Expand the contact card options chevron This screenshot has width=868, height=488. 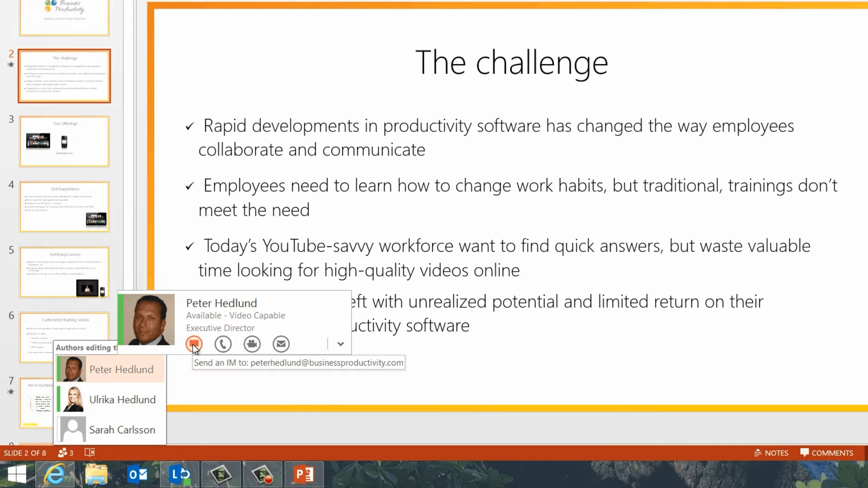340,344
